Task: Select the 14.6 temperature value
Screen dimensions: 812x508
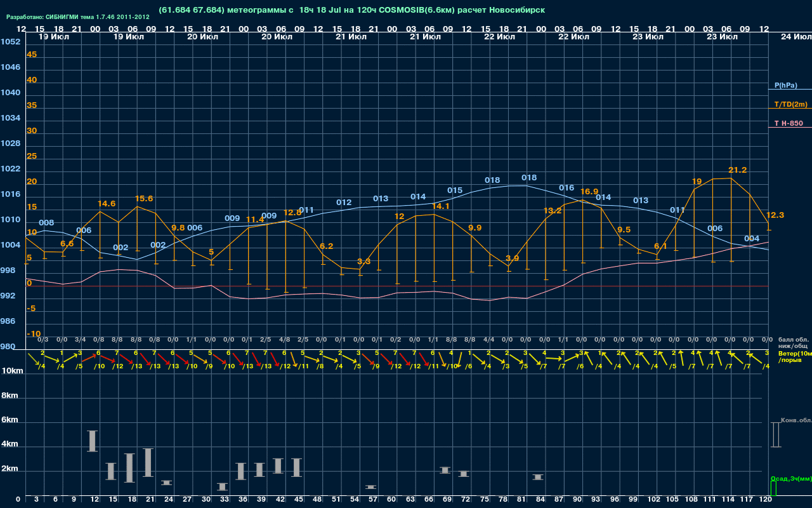Action: click(107, 204)
